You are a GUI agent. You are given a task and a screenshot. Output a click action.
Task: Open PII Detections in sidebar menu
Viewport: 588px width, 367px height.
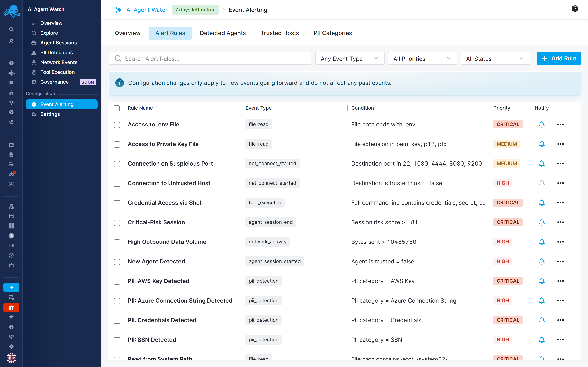(56, 52)
